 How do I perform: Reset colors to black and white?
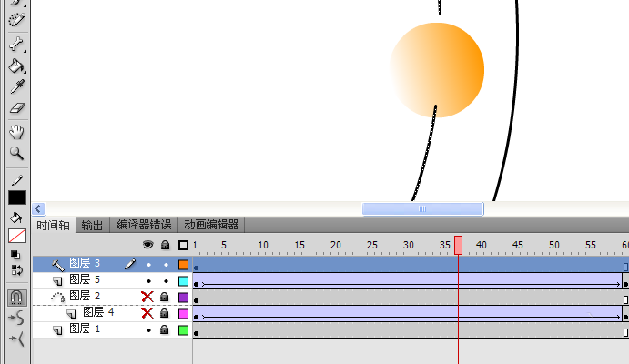pyautogui.click(x=15, y=255)
